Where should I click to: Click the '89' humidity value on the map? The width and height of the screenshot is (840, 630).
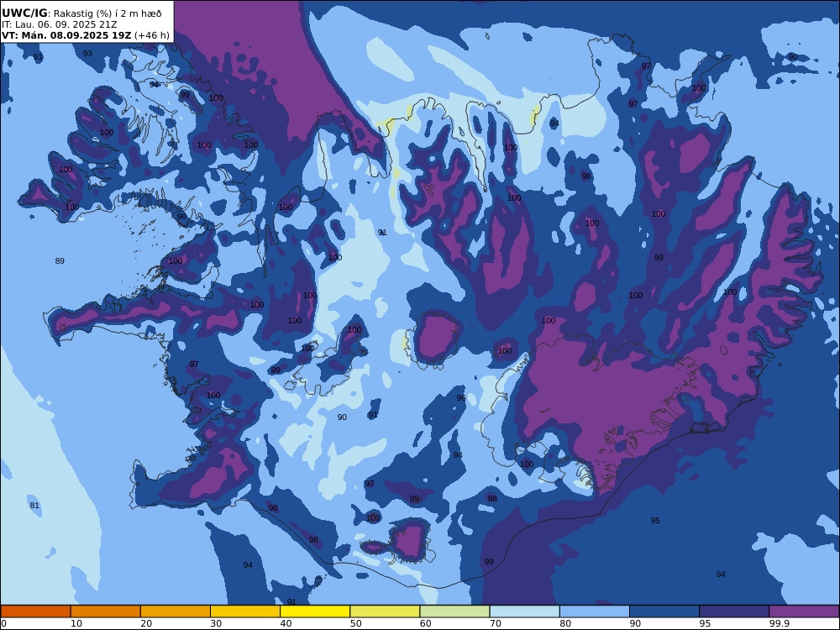coord(60,261)
